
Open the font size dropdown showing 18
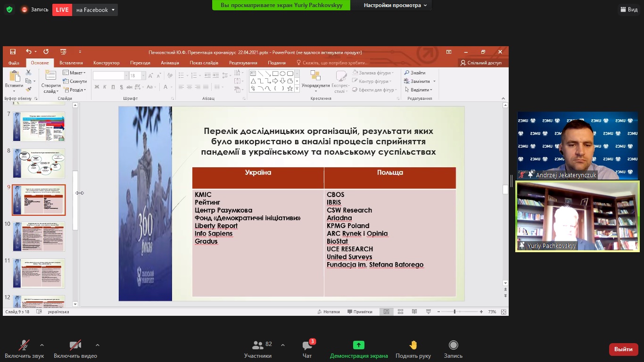click(143, 75)
